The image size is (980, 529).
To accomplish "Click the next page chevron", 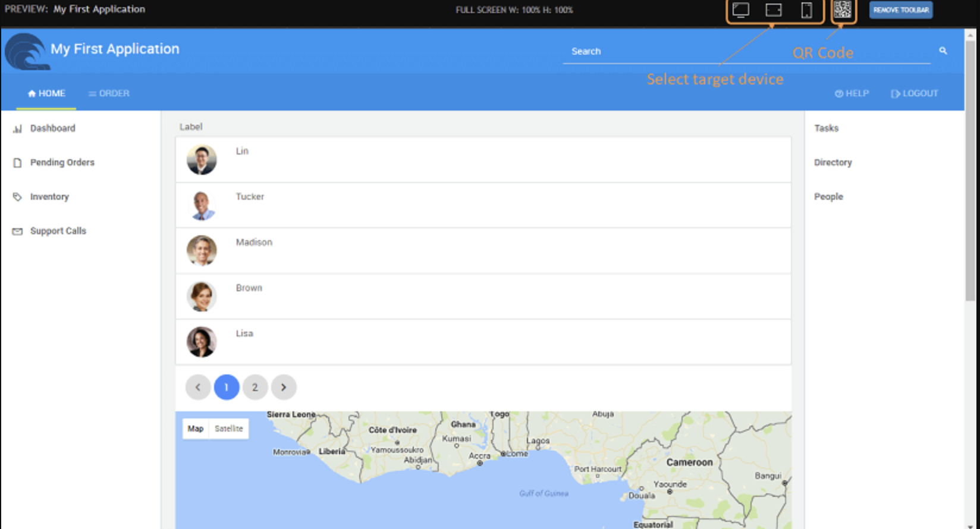I will 284,388.
